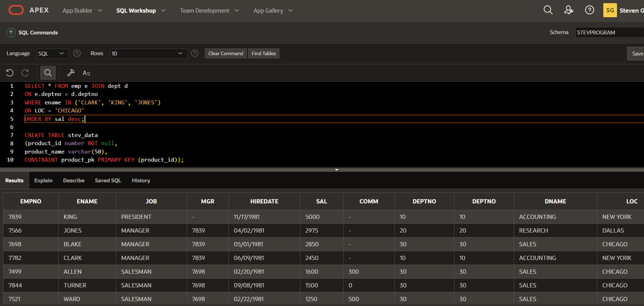Click the COMM column header
The image size is (644, 306).
[x=369, y=201]
